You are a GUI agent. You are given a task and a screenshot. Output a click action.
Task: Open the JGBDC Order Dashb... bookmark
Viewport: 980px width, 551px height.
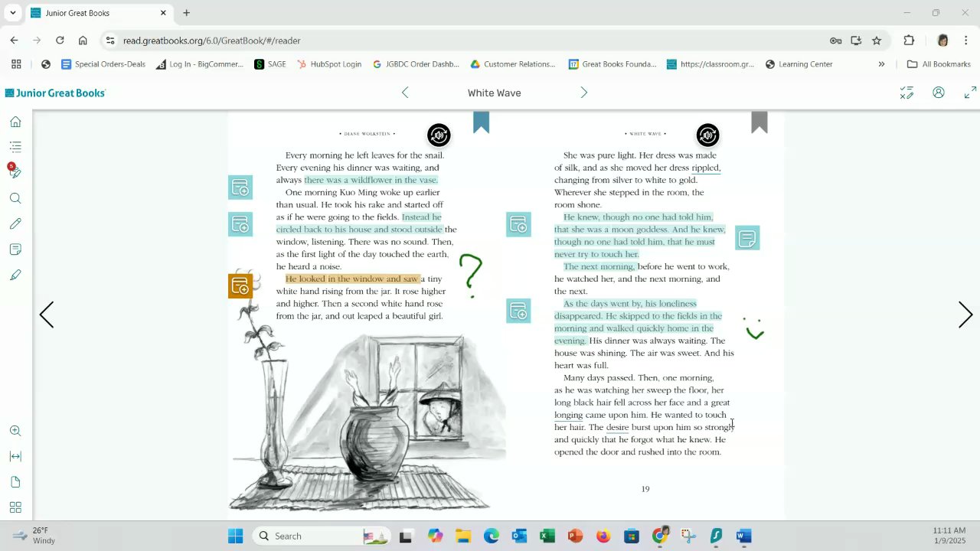[x=416, y=64]
